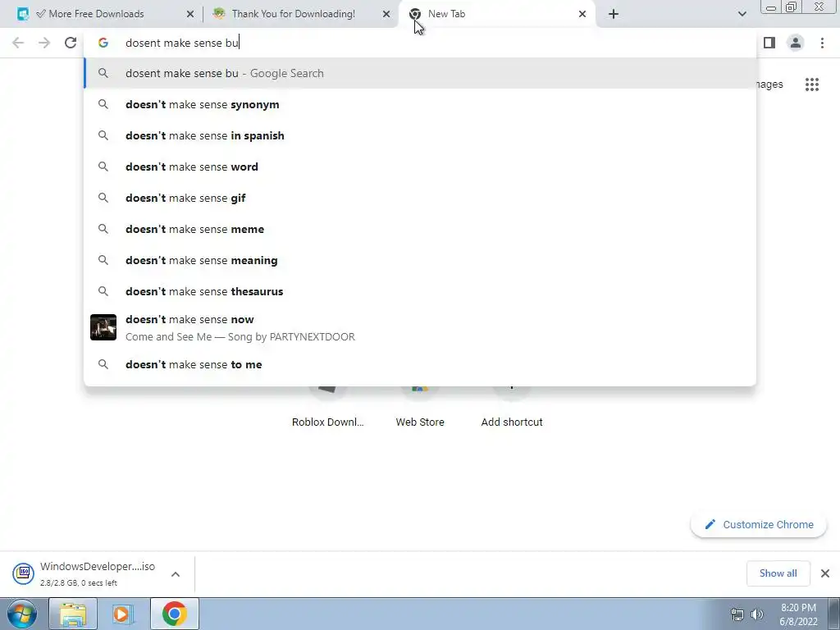The height and width of the screenshot is (630, 840).
Task: Go forward to the next page
Action: (44, 43)
